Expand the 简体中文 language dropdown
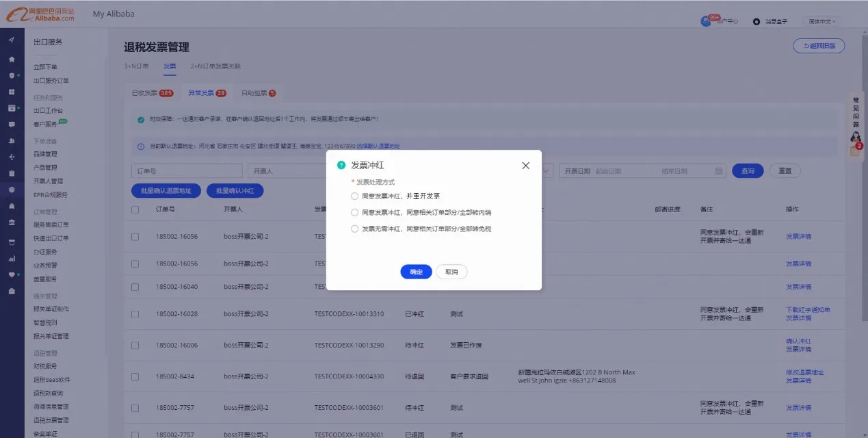This screenshot has width=868, height=438. click(821, 21)
